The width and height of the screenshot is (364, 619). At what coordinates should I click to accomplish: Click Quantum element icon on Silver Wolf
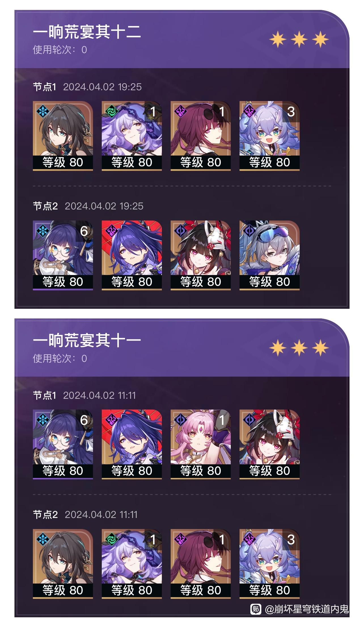pos(249,230)
